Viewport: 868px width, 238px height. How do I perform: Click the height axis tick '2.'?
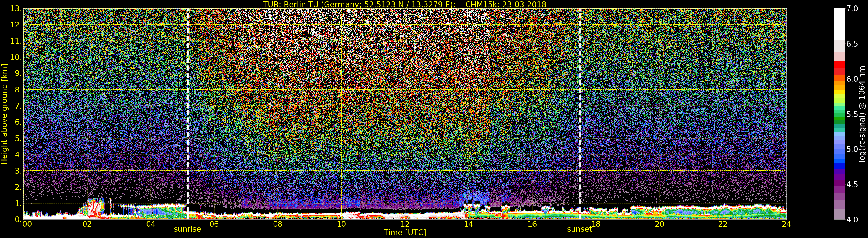(18, 187)
